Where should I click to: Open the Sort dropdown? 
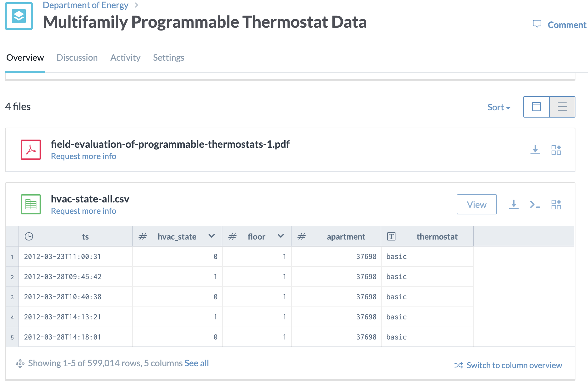[499, 108]
